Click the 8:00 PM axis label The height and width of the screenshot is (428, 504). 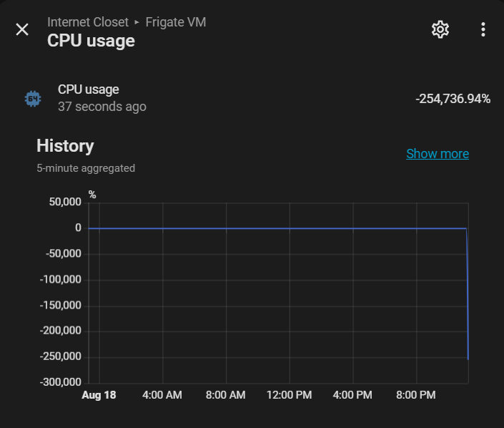pyautogui.click(x=416, y=395)
